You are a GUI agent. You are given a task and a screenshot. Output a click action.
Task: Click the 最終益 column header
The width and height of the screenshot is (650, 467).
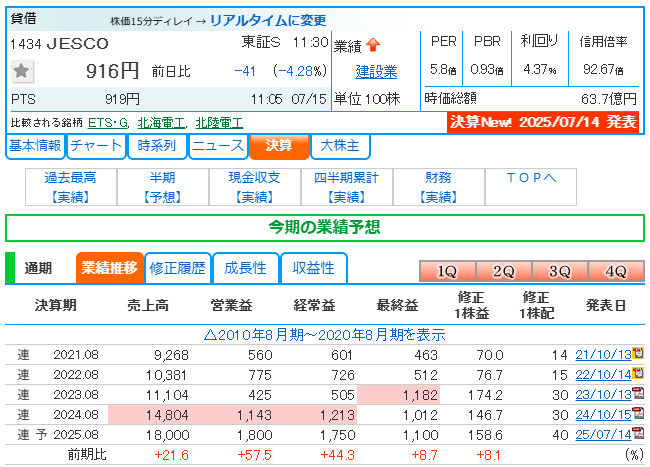[x=397, y=305]
